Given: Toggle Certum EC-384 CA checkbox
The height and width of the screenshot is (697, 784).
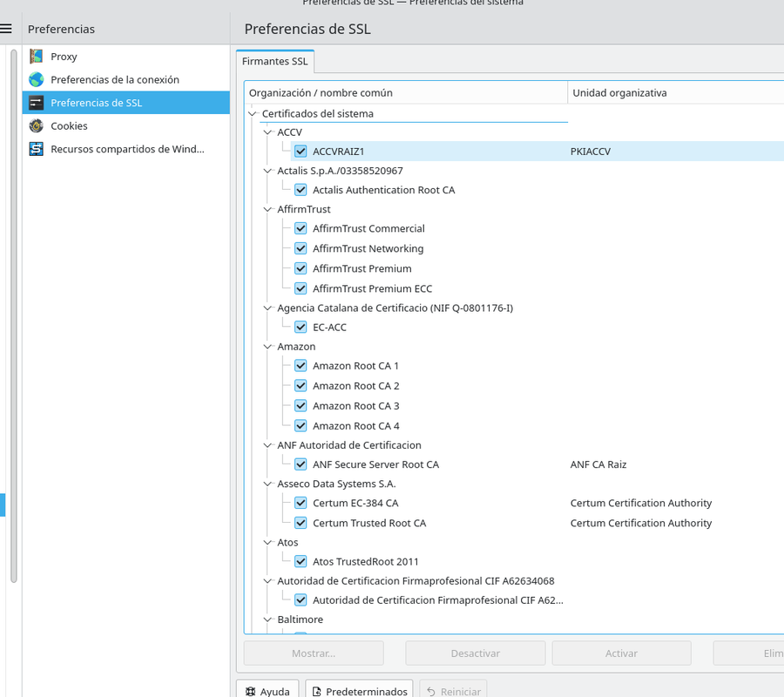Looking at the screenshot, I should pyautogui.click(x=301, y=503).
